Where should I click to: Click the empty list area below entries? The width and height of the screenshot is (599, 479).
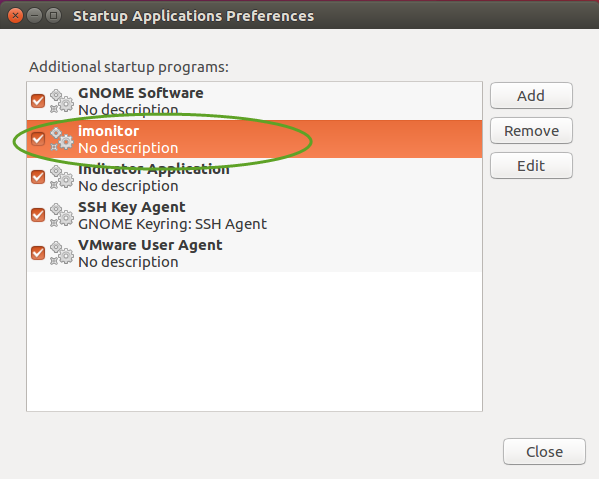tap(254, 341)
